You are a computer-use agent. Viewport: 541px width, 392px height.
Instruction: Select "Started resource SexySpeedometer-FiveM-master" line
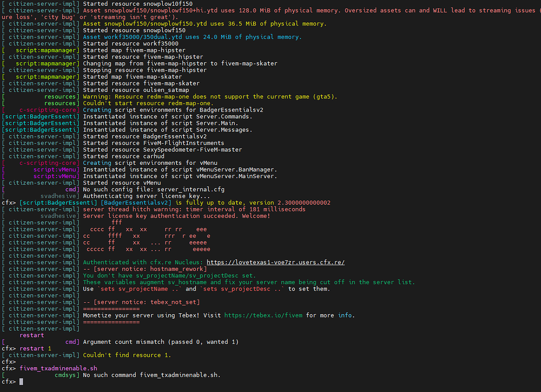pos(163,150)
